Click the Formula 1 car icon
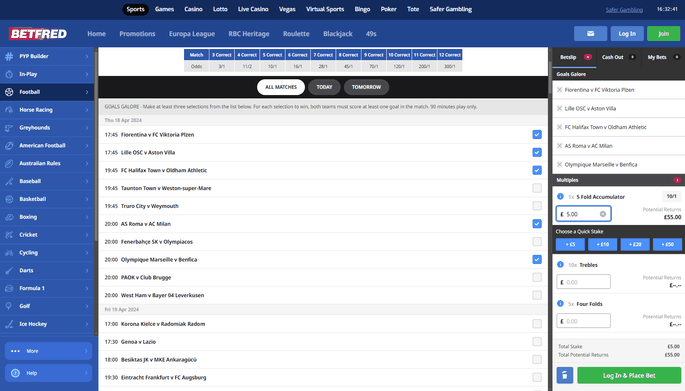The image size is (685, 391). click(x=9, y=288)
